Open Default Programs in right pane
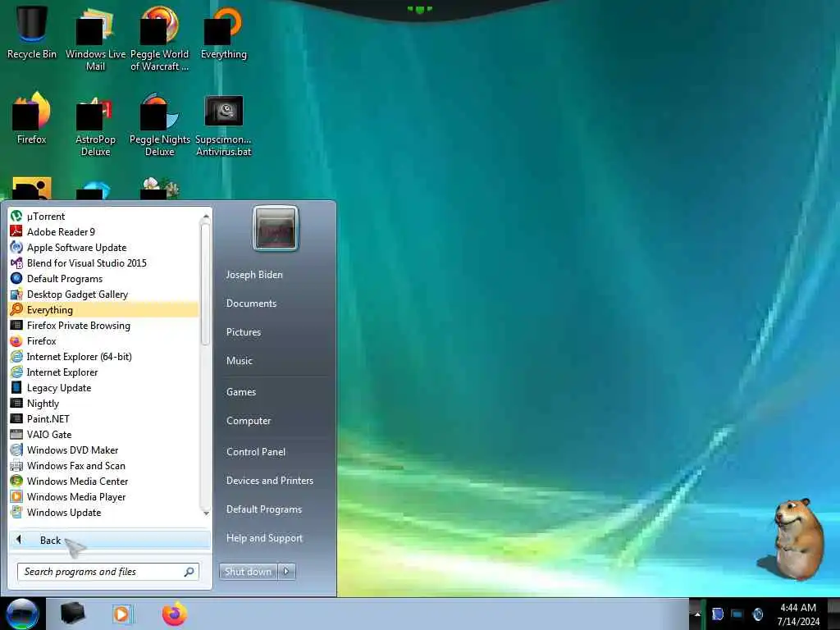840x630 pixels. tap(263, 509)
